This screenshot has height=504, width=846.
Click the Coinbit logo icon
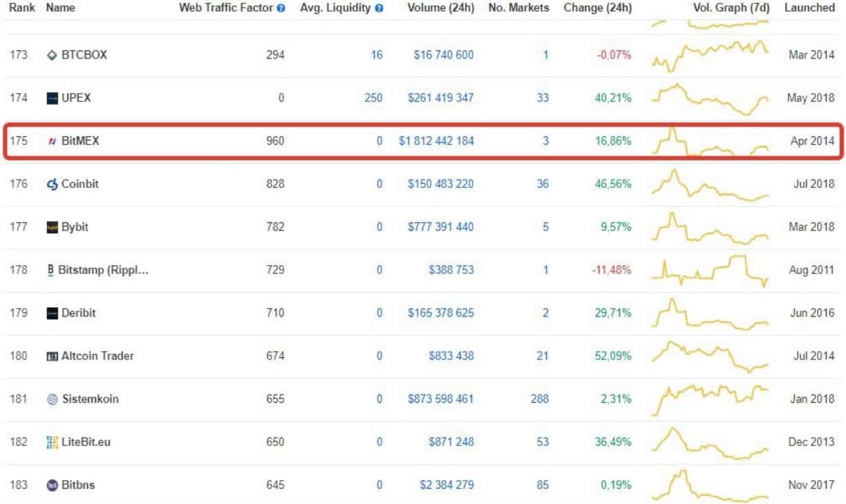click(x=52, y=184)
